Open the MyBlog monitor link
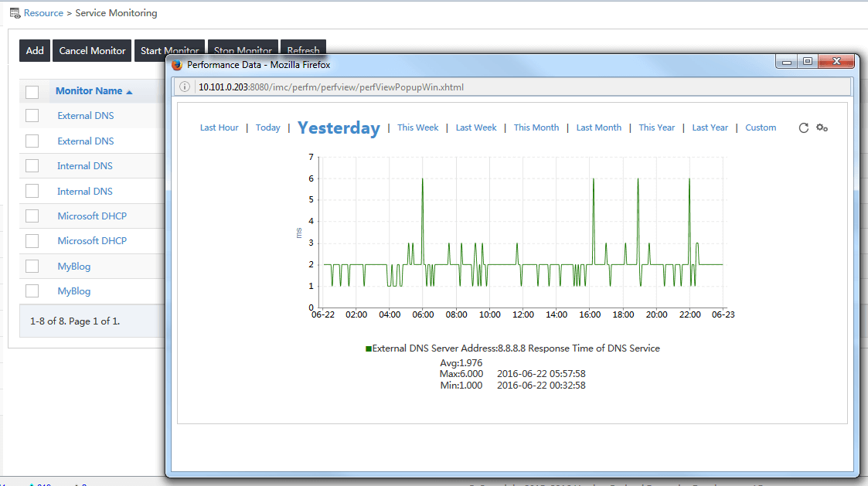The height and width of the screenshot is (486, 868). tap(73, 266)
